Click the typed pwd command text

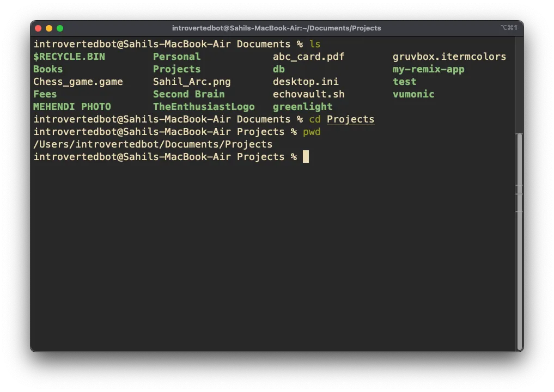coord(312,132)
